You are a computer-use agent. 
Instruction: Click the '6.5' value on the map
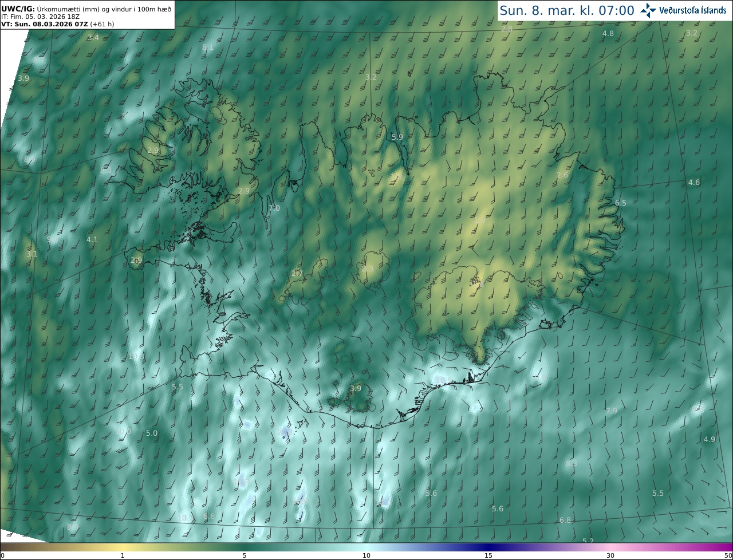tap(621, 203)
